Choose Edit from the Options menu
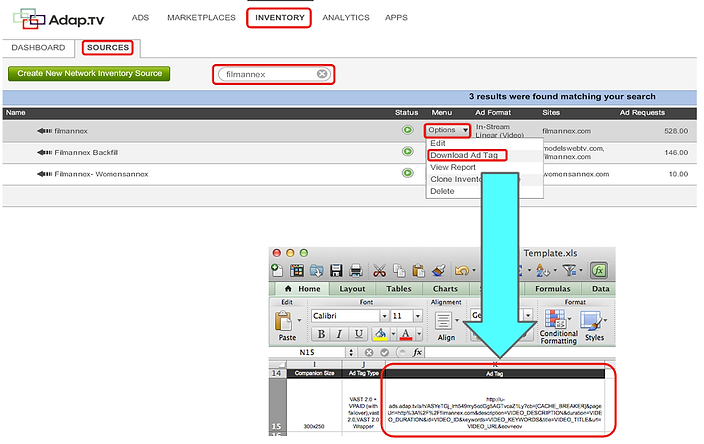The height and width of the screenshot is (444, 704). click(438, 143)
